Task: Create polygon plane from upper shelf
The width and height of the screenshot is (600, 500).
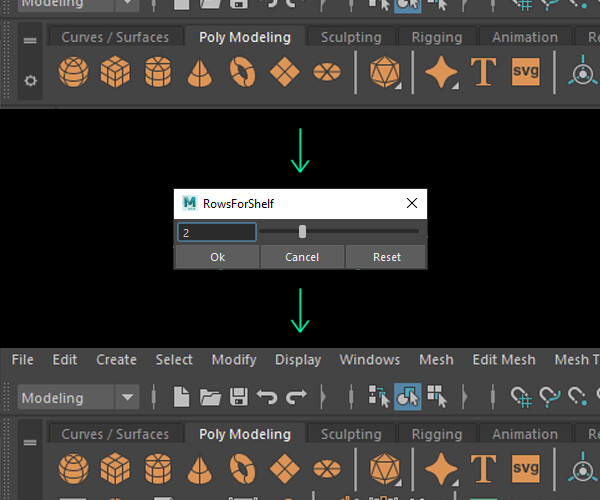Action: pos(284,72)
